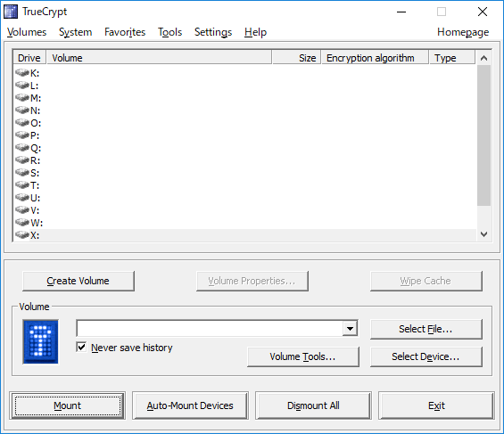Click the volume path input field

210,328
